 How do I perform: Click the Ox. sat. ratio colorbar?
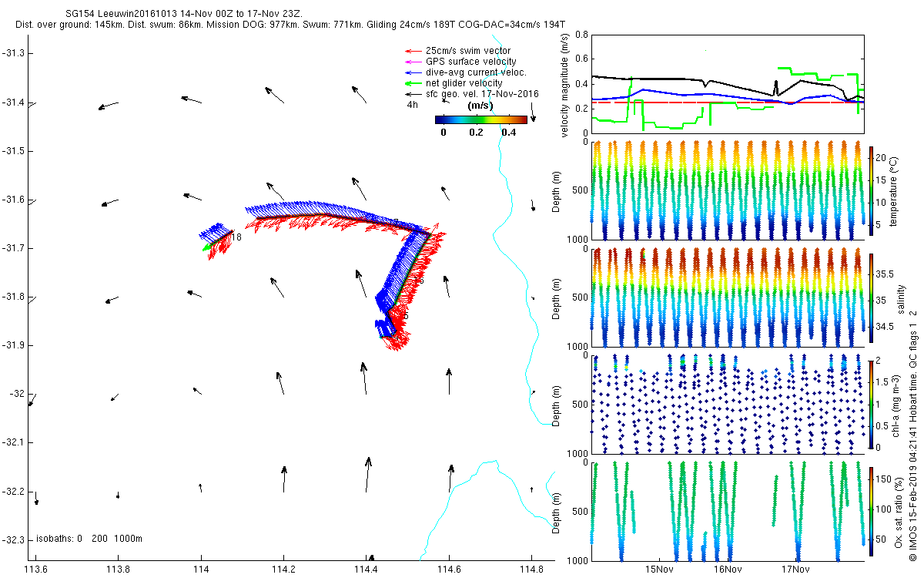(x=871, y=509)
